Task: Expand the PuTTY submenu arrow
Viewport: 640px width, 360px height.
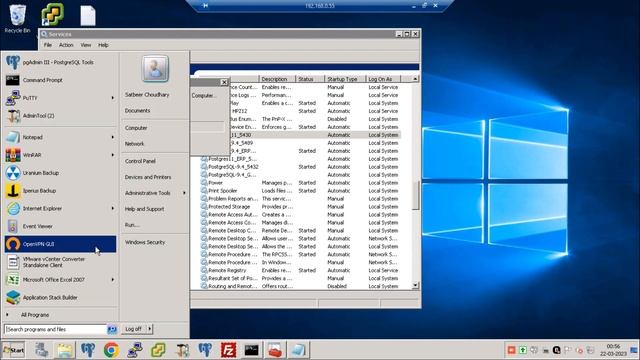Action: coord(113,98)
